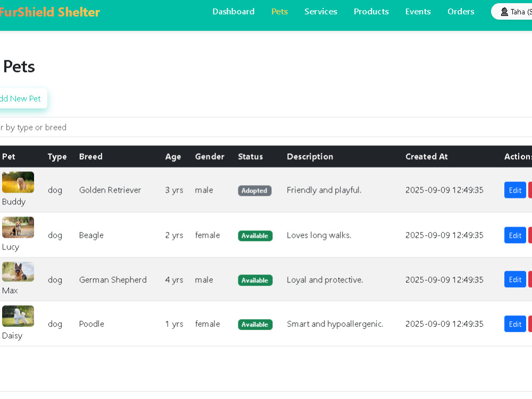Click the Breed column header
This screenshot has width=532, height=399.
[x=90, y=156]
